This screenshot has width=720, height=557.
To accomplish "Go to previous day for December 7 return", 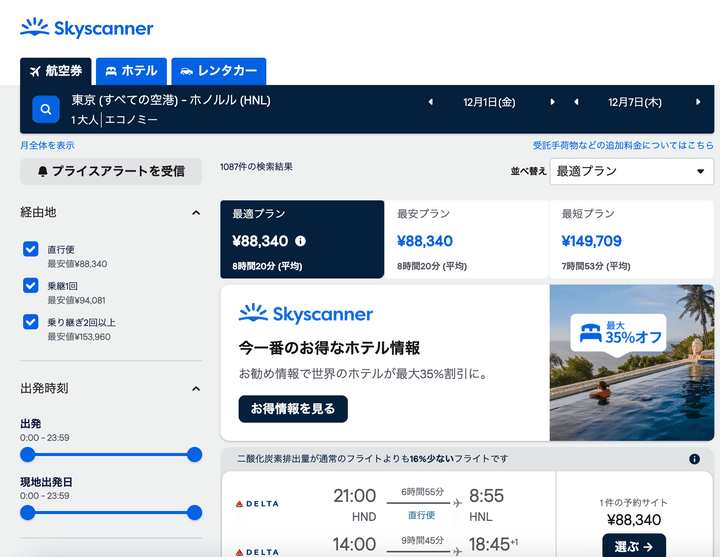I will tap(576, 102).
